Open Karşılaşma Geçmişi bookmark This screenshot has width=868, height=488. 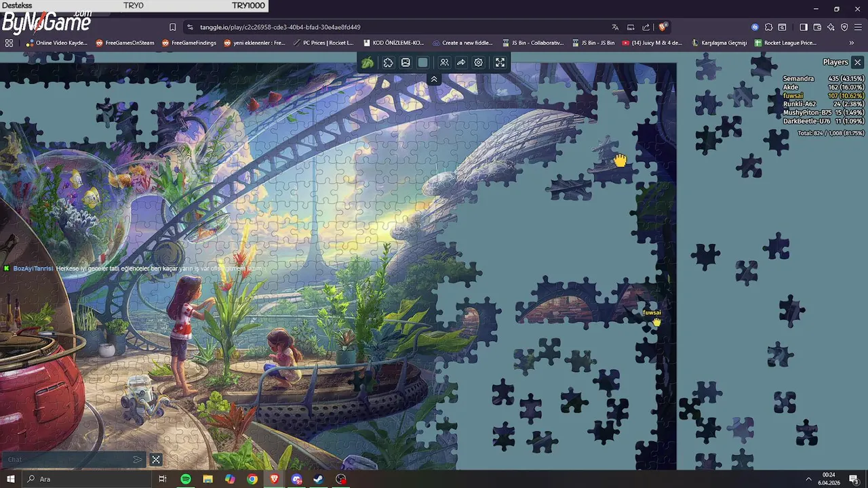pos(719,43)
